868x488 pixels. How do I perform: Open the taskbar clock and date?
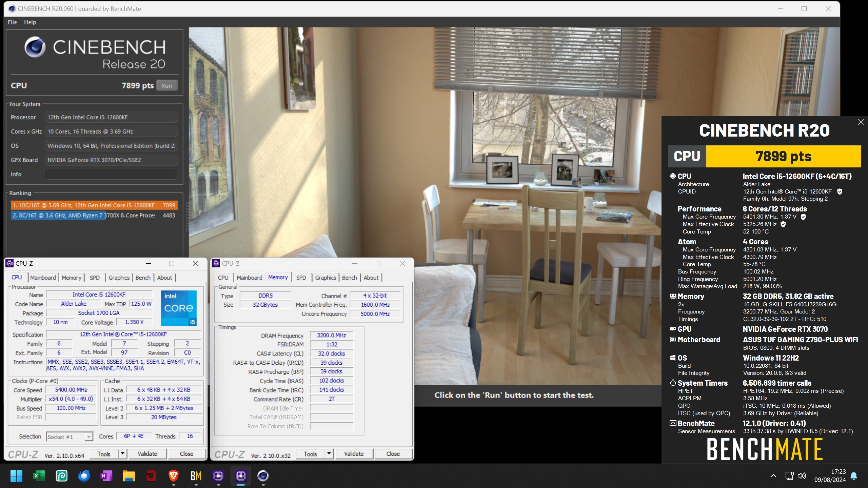[x=830, y=476]
